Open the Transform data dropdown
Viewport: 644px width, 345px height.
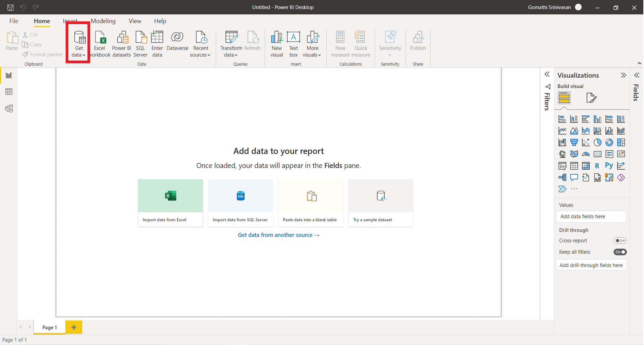click(231, 44)
